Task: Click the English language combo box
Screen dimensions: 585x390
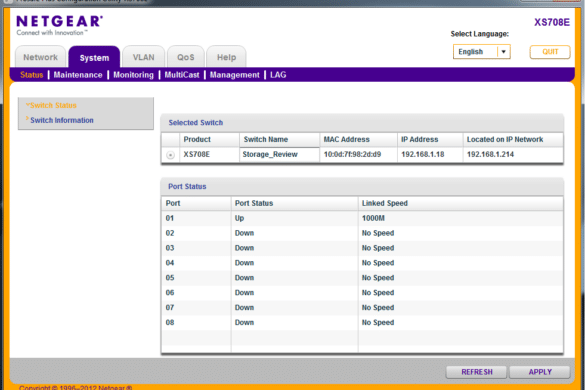Action: [481, 52]
